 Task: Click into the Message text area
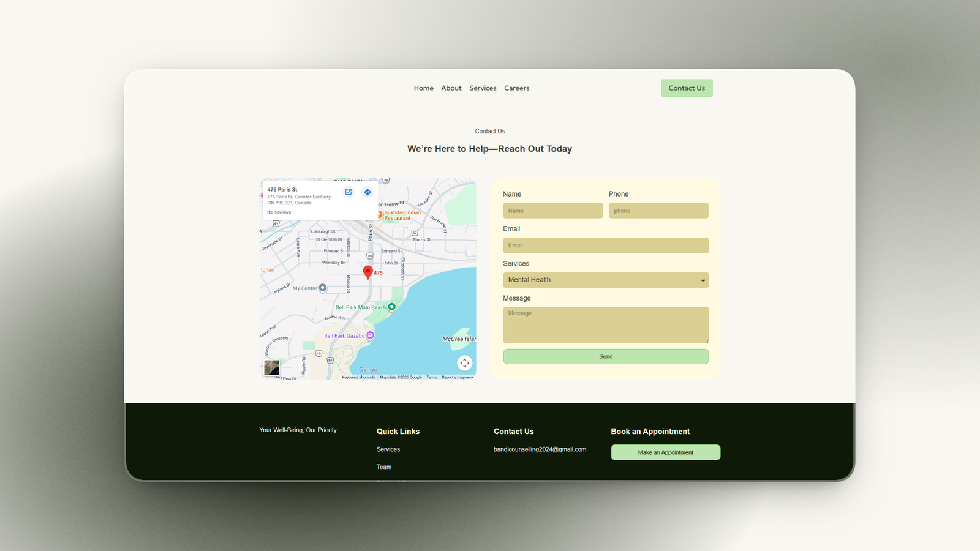605,325
